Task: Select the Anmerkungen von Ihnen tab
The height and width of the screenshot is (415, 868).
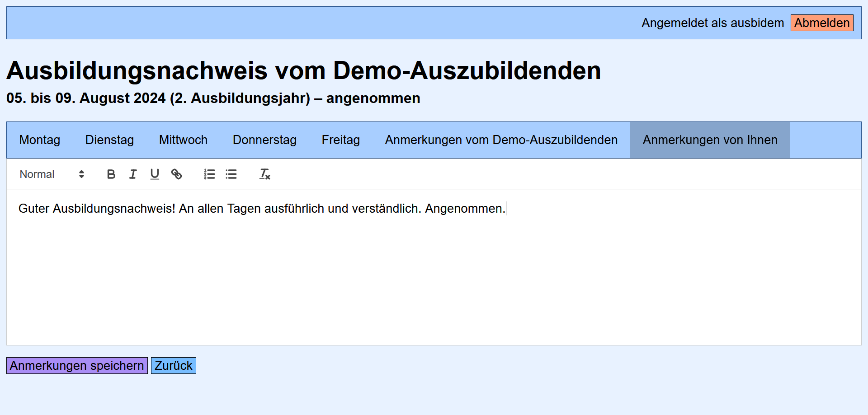Action: [x=710, y=140]
